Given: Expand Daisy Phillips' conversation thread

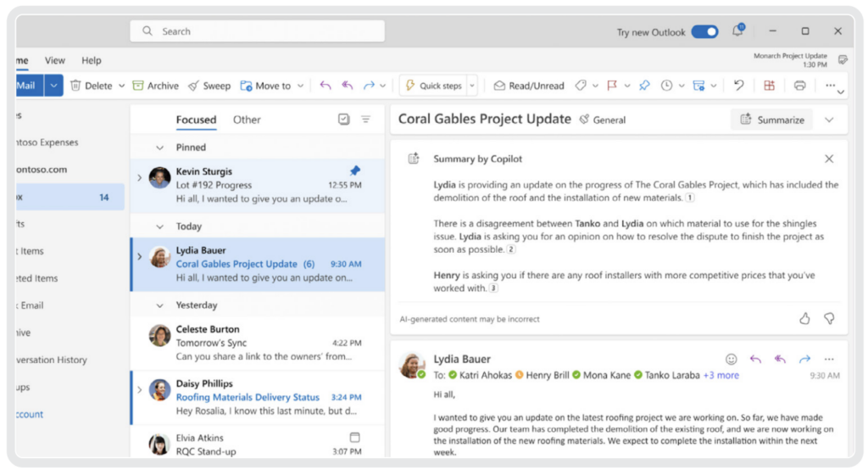Looking at the screenshot, I should click(139, 389).
